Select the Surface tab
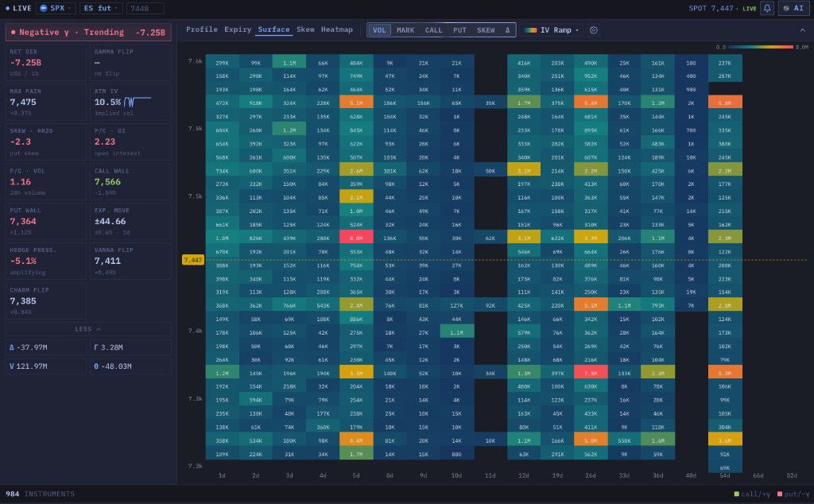Viewport: 814px width, 504px height. click(x=273, y=29)
